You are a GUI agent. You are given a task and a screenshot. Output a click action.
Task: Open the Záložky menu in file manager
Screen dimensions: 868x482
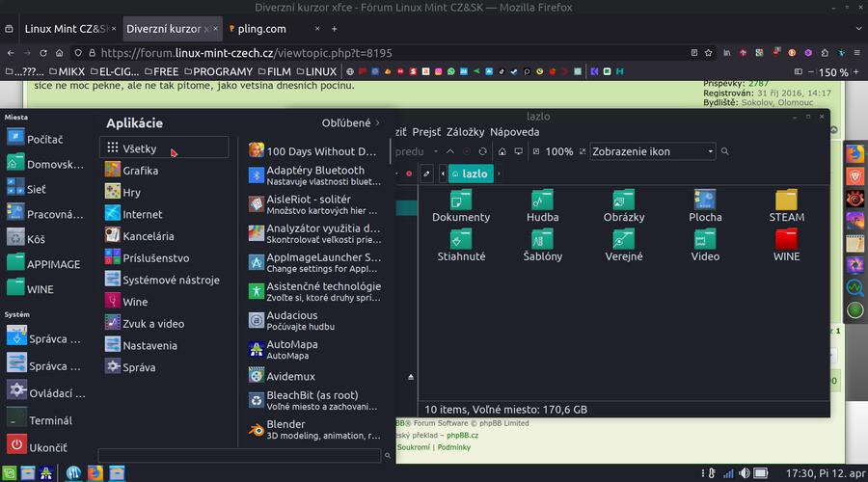[x=465, y=132]
